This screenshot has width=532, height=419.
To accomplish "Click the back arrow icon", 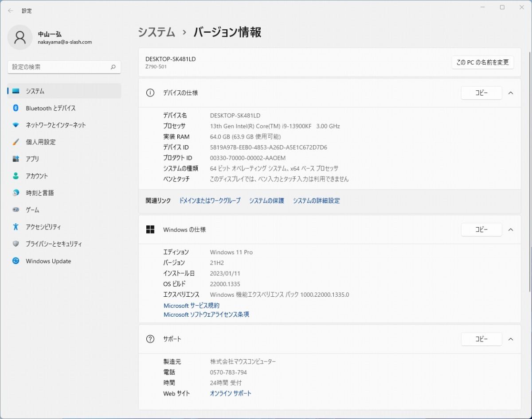I will 11,11.
